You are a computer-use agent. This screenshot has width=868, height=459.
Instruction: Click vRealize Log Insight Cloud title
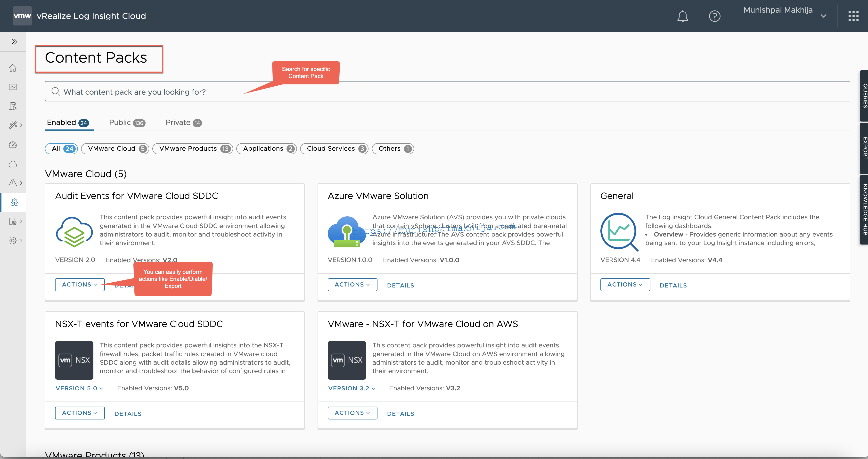pyautogui.click(x=91, y=16)
